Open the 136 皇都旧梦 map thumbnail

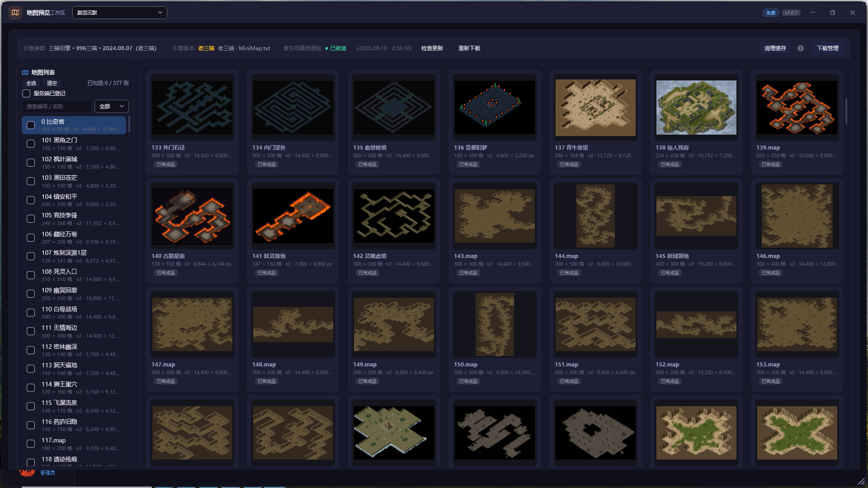(x=495, y=108)
